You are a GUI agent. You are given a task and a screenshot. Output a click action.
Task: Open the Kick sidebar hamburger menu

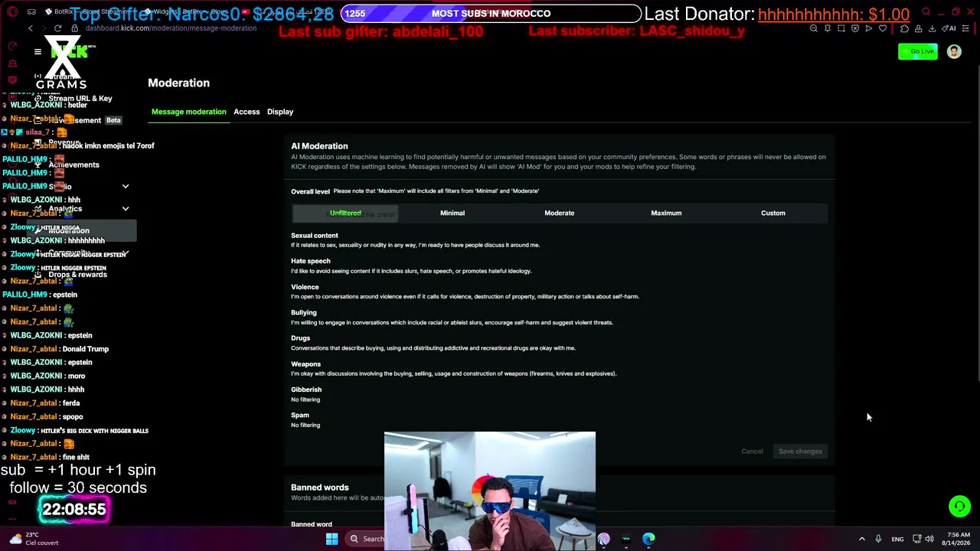pos(38,52)
